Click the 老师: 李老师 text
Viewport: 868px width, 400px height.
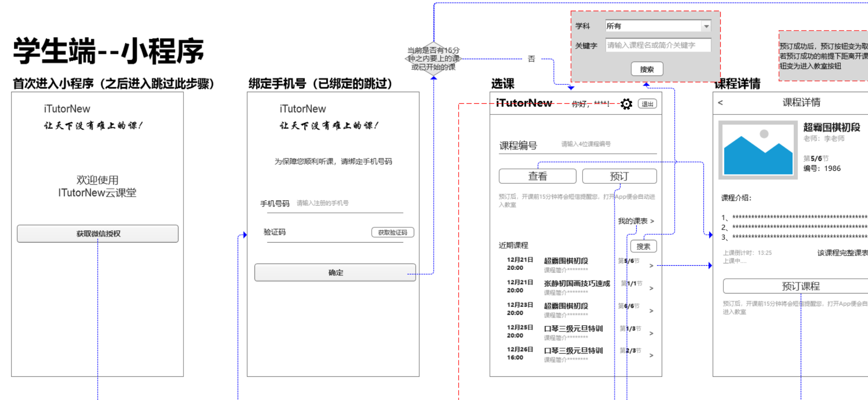824,138
